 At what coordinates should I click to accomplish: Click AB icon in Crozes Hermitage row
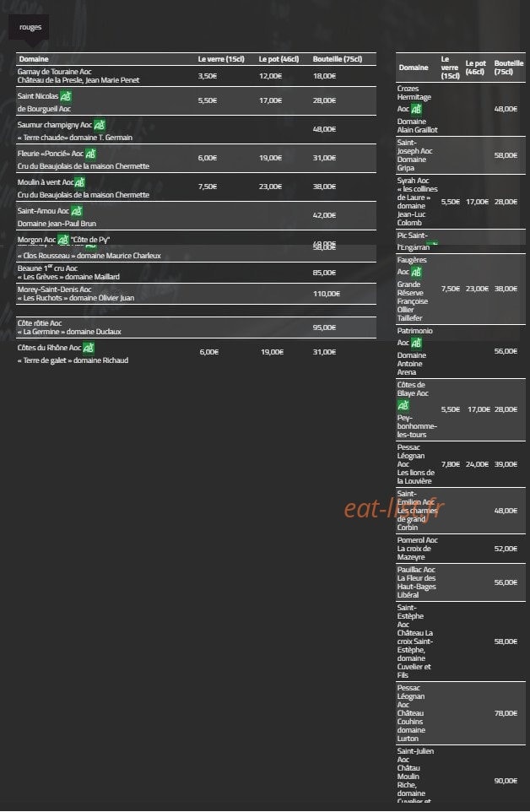[x=416, y=109]
